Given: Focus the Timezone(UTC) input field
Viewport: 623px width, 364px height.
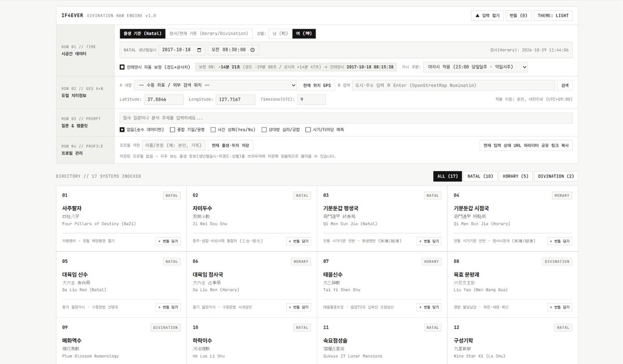Looking at the screenshot, I should click(x=311, y=99).
